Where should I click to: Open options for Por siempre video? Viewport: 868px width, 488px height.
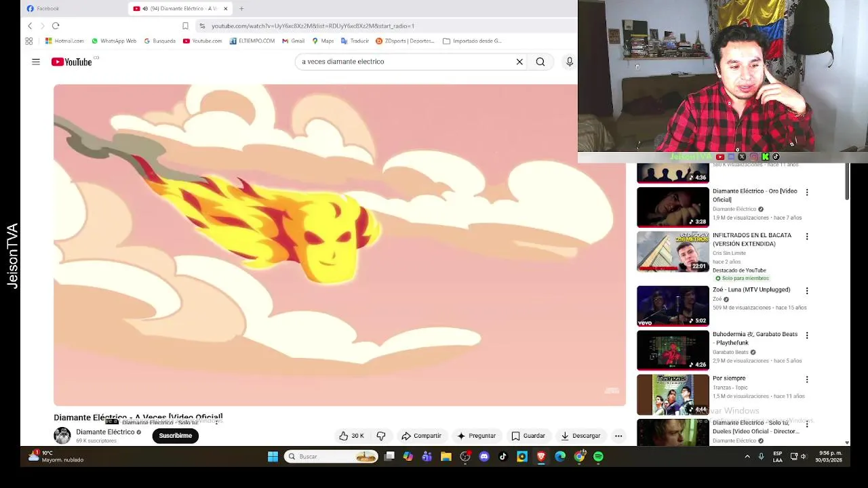(807, 380)
